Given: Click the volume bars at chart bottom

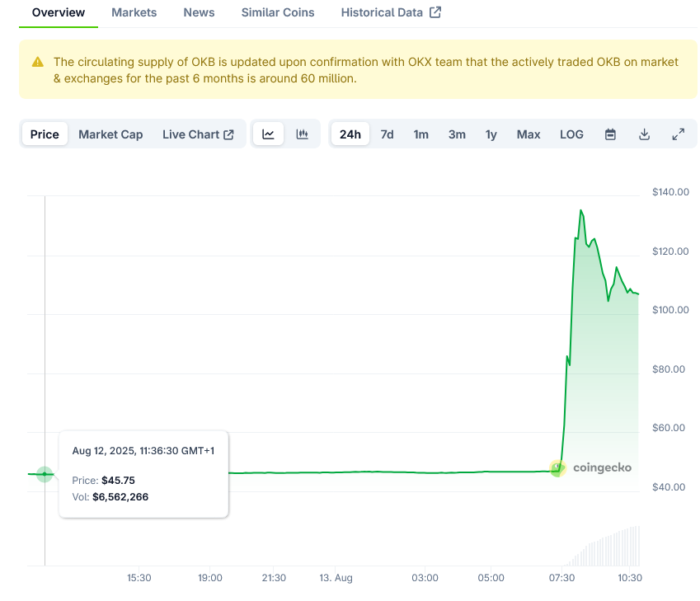Looking at the screenshot, I should [x=602, y=547].
